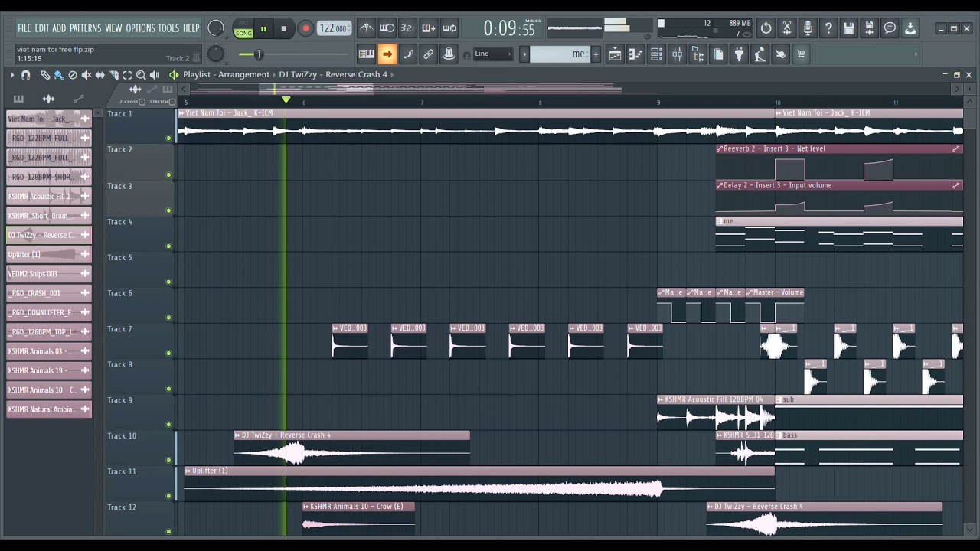This screenshot has width=980, height=551.
Task: Open the Channel rack via toolbar icon
Action: tap(656, 54)
